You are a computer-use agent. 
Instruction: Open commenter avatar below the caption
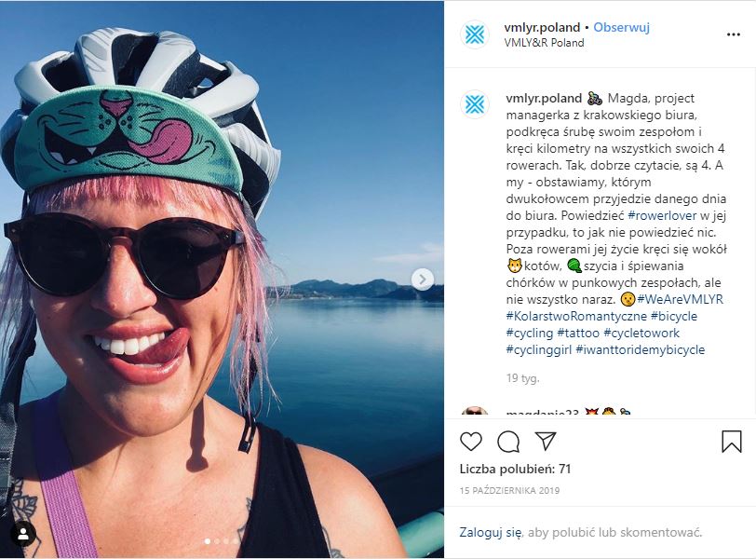[475, 413]
